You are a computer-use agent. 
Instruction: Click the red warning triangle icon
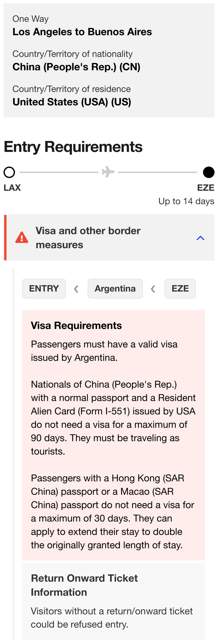click(22, 237)
